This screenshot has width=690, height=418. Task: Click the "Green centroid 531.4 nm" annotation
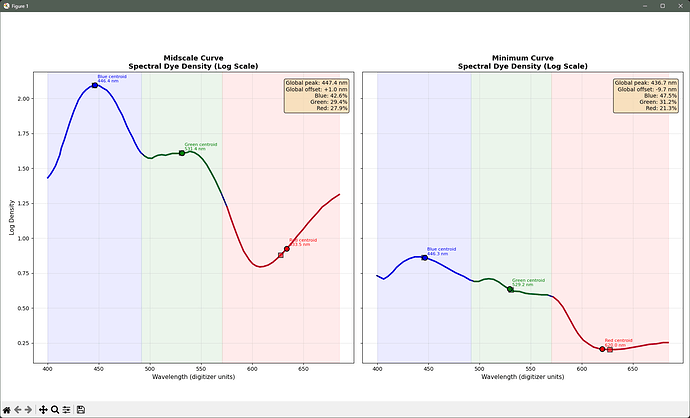click(x=201, y=147)
